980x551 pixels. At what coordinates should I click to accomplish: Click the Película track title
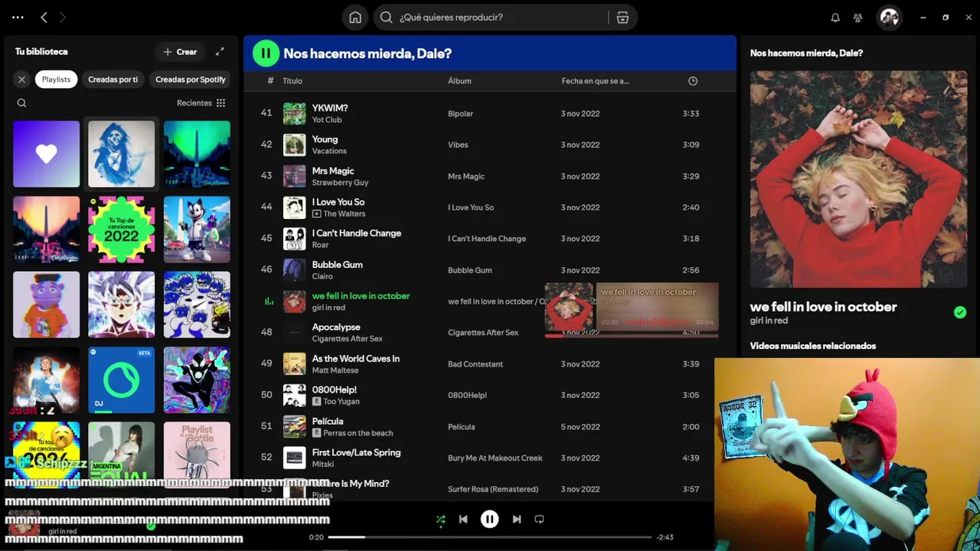[328, 421]
